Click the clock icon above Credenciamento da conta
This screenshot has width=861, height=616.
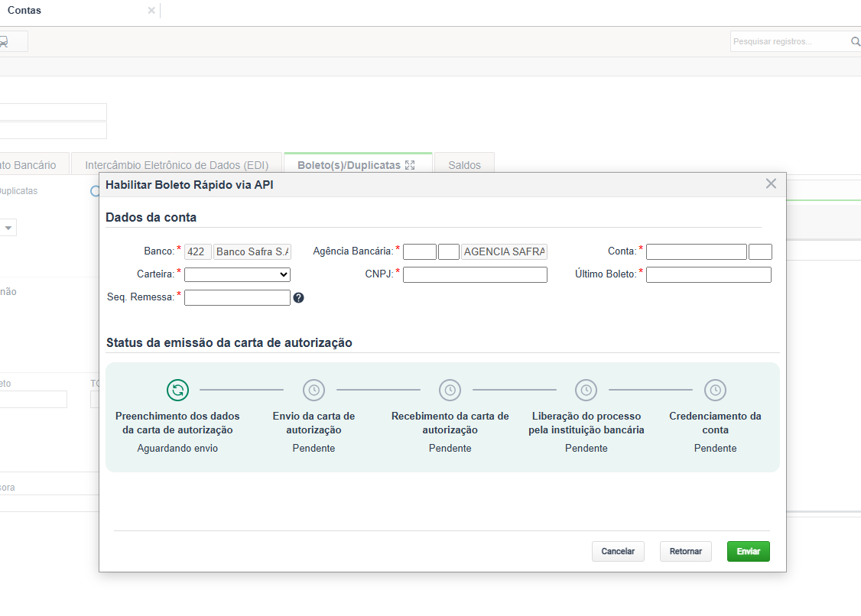pyautogui.click(x=716, y=391)
